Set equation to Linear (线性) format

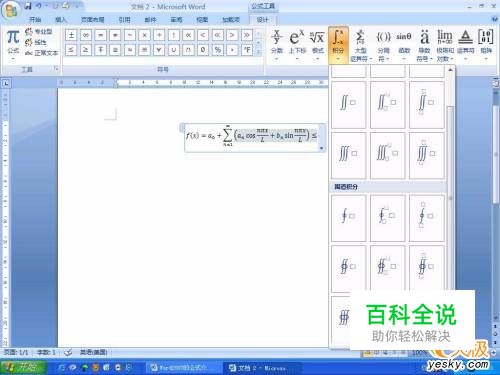click(36, 42)
